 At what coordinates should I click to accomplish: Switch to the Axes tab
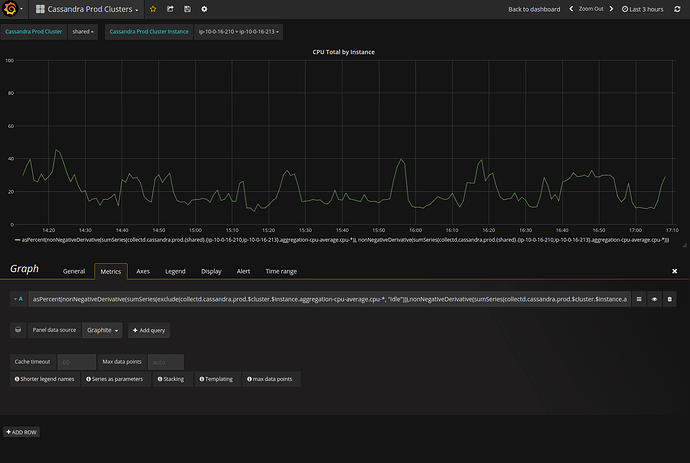143,271
